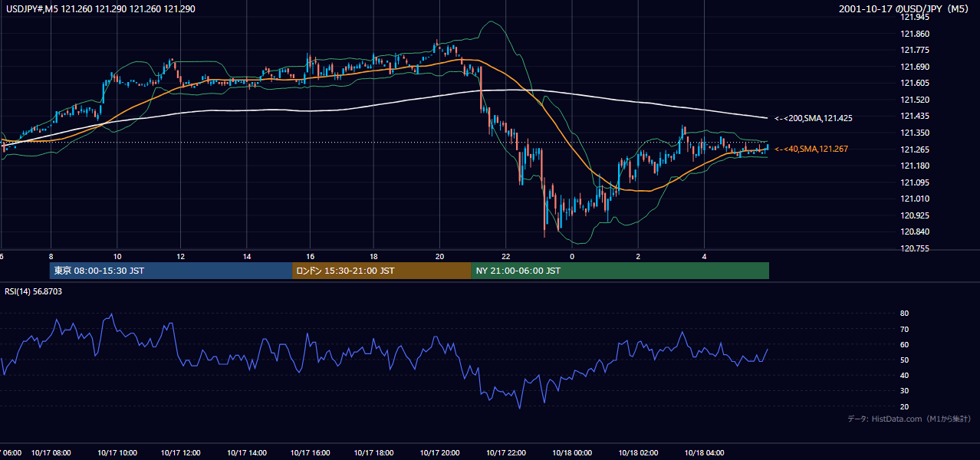Click price axis label 121.350
Screen dimensions: 980x460
pyautogui.click(x=916, y=133)
